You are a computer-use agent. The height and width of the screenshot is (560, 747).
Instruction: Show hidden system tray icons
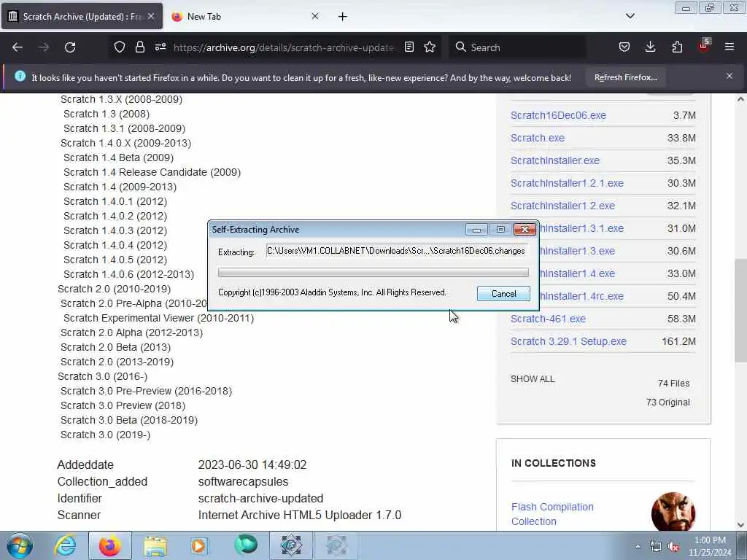[x=638, y=546]
